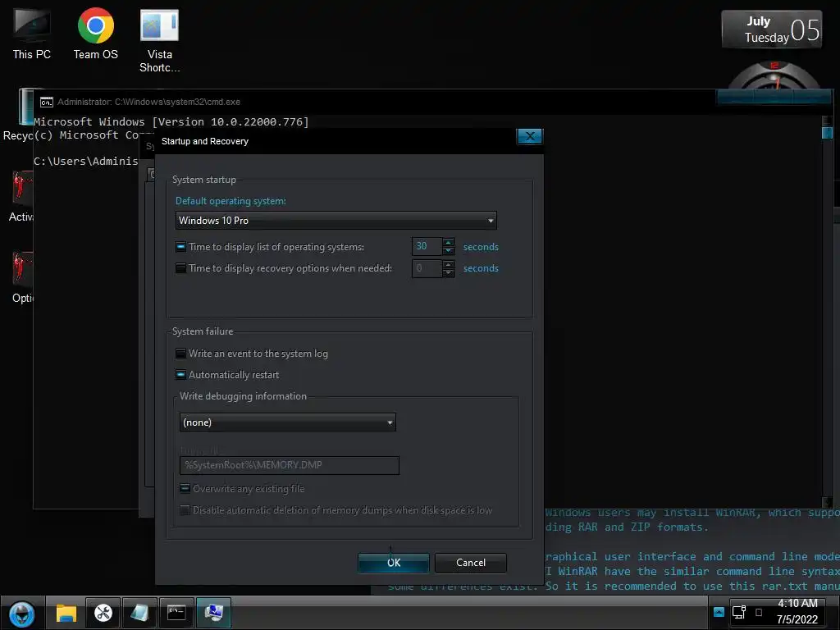Open Write debugging information dropdown showing (none)
The width and height of the screenshot is (840, 630).
click(288, 422)
